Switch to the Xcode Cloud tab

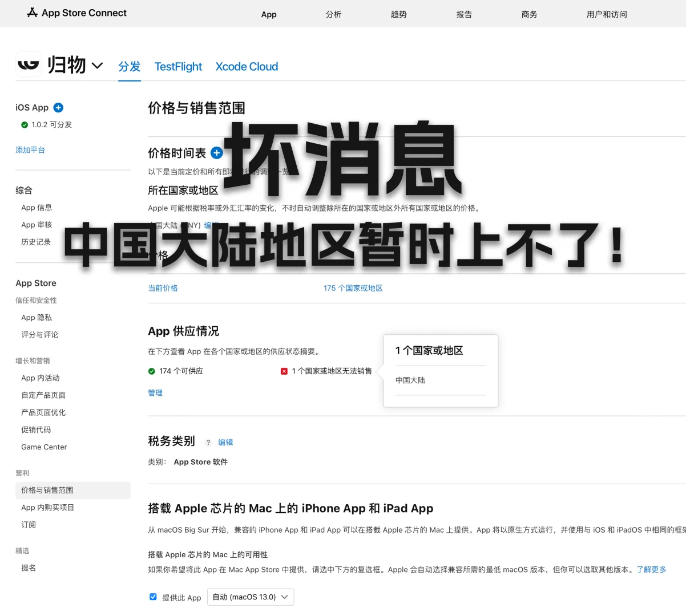point(247,67)
